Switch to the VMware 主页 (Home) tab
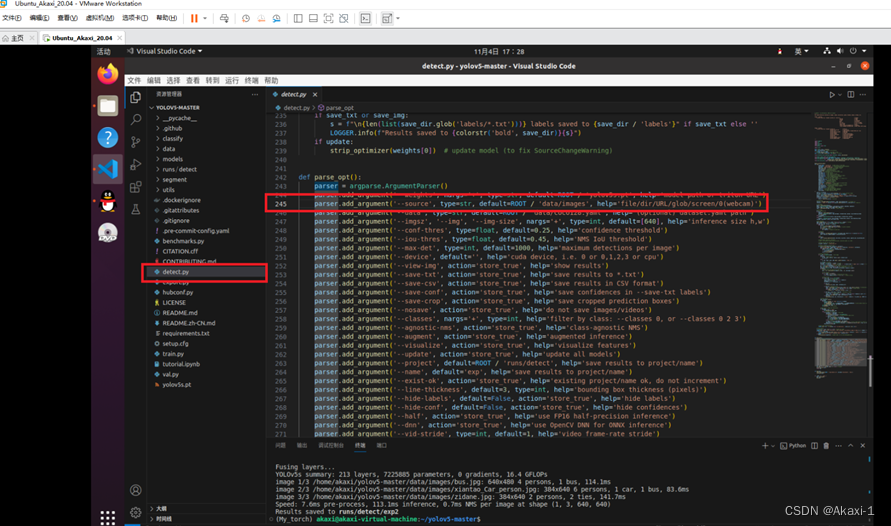891x526 pixels. (x=18, y=38)
